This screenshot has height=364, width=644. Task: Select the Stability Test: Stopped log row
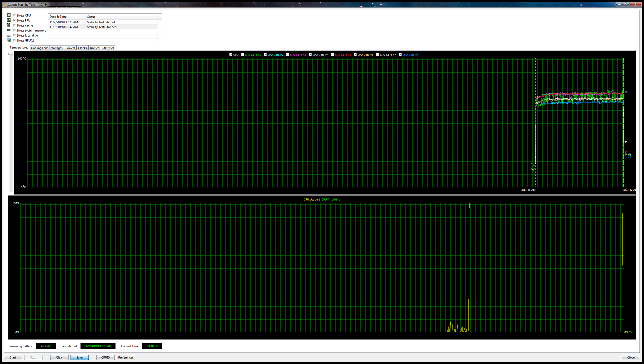click(x=103, y=27)
